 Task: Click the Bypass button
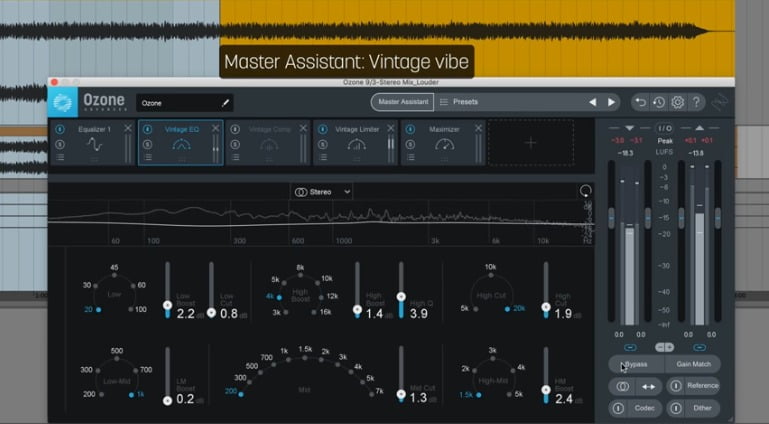(636, 364)
